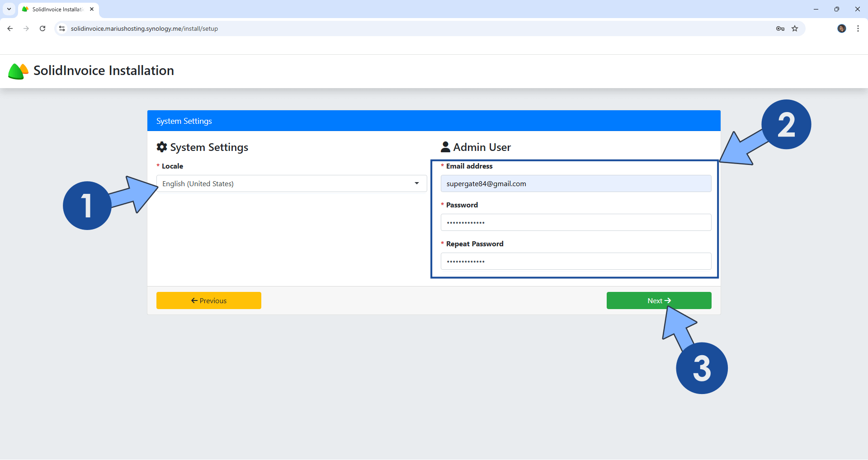Click the Password field
The height and width of the screenshot is (460, 868).
576,222
